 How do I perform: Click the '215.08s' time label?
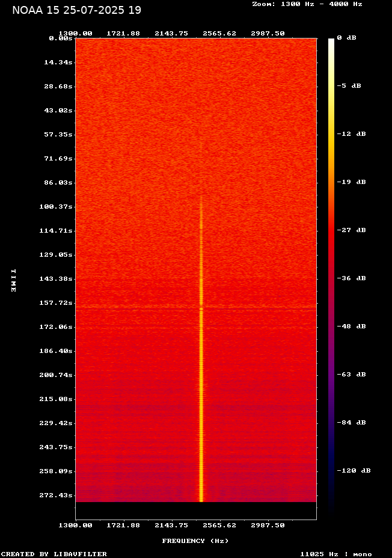coord(56,399)
